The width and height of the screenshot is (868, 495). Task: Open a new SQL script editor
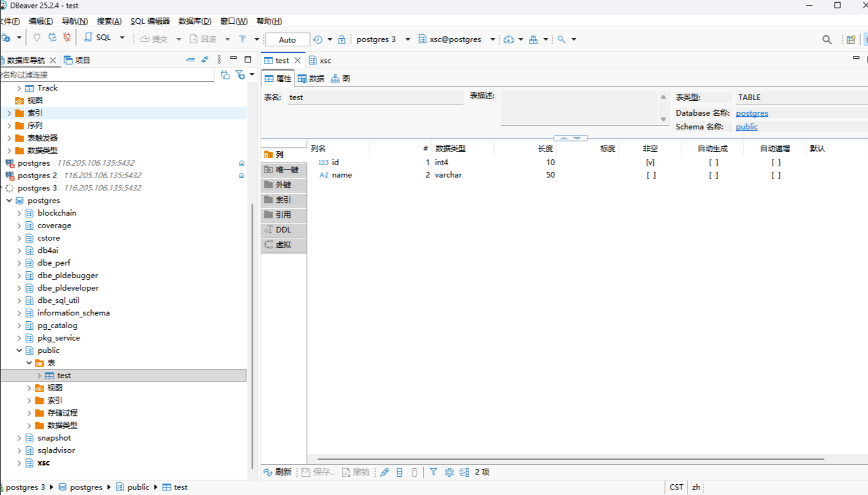[98, 38]
